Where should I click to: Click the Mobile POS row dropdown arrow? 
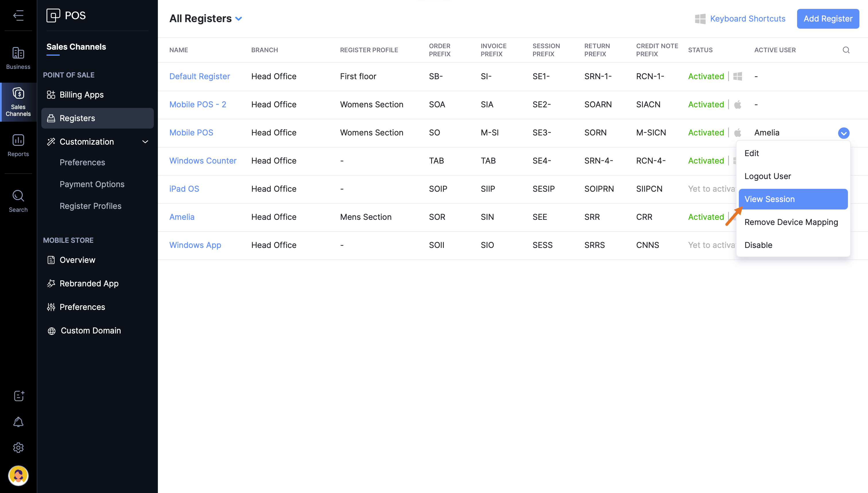[x=844, y=133]
